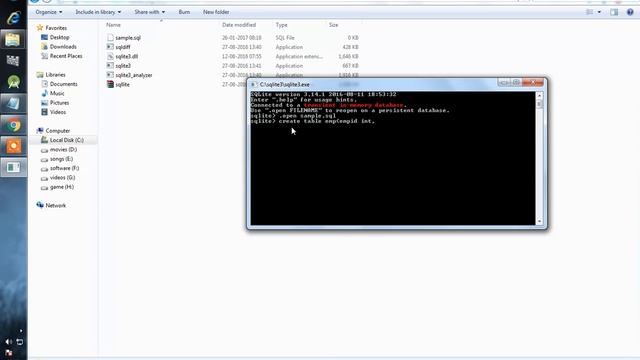Image resolution: width=640 pixels, height=360 pixels.
Task: Open the view options dropdown arrow
Action: coord(599,12)
